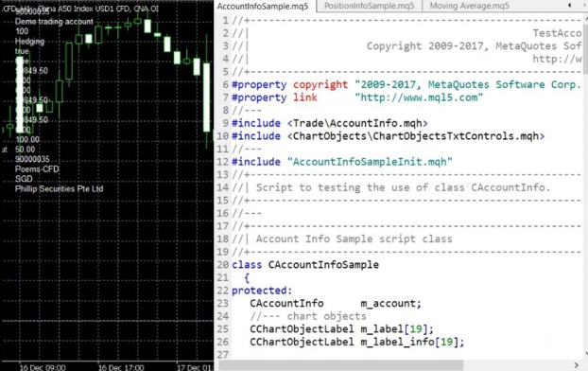Click the tab strip right arrow
This screenshot has width=588, height=371.
[x=585, y=6]
